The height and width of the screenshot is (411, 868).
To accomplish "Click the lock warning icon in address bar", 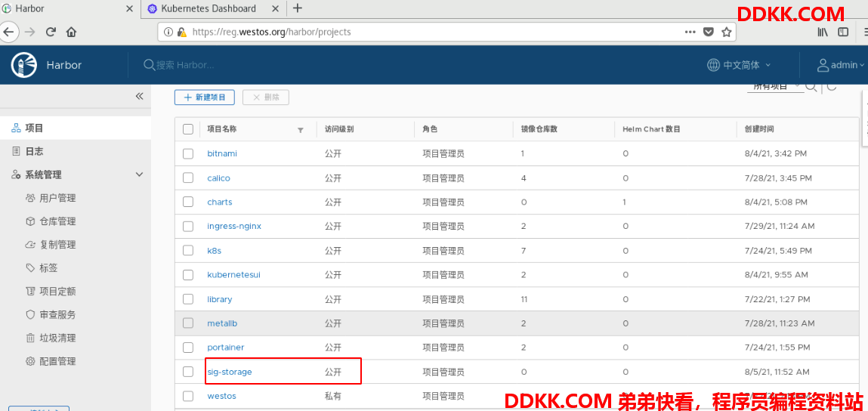I will [x=181, y=32].
